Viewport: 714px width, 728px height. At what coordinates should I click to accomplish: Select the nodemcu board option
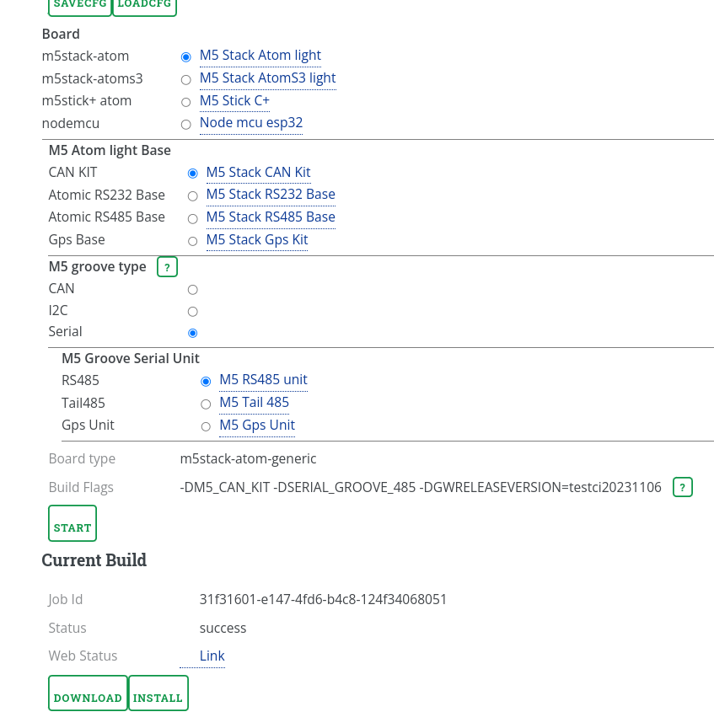pyautogui.click(x=185, y=124)
